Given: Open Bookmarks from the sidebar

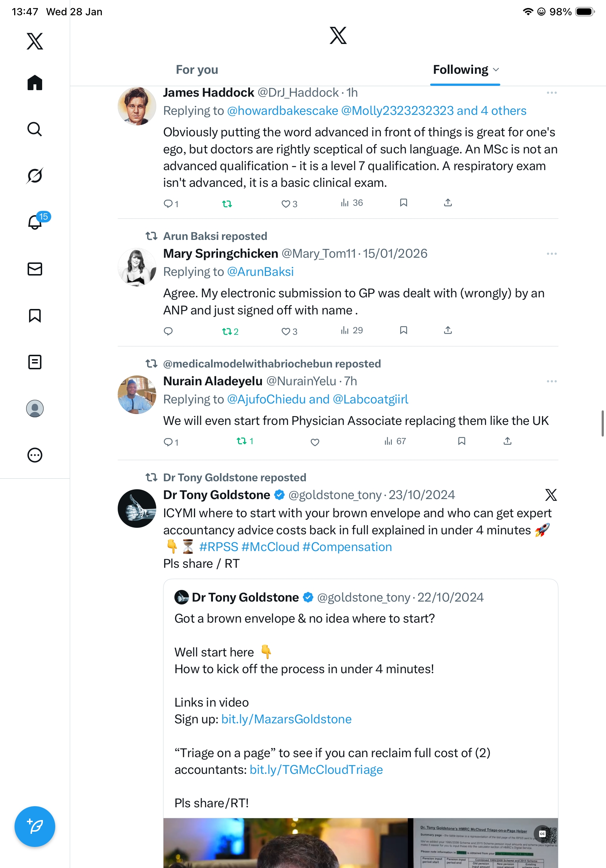Looking at the screenshot, I should click(x=35, y=315).
